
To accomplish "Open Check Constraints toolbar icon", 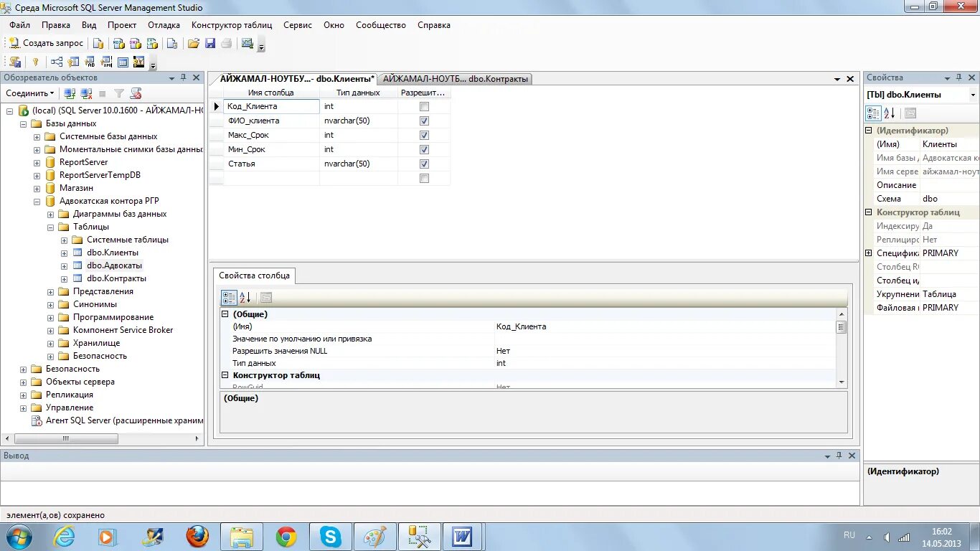I will tap(123, 62).
